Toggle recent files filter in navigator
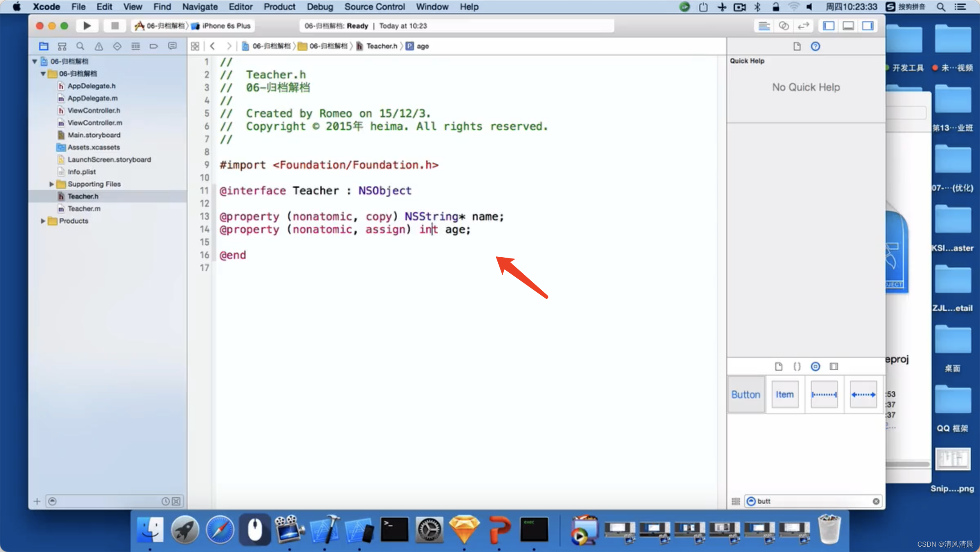Image resolution: width=980 pixels, height=552 pixels. click(165, 501)
